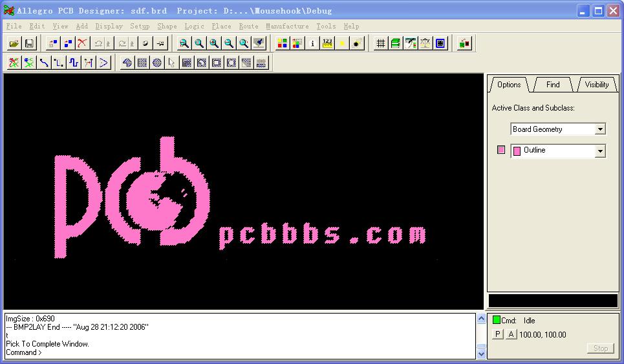Select the Show Measure 123 ruler icon
The width and height of the screenshot is (624, 364).
click(328, 43)
